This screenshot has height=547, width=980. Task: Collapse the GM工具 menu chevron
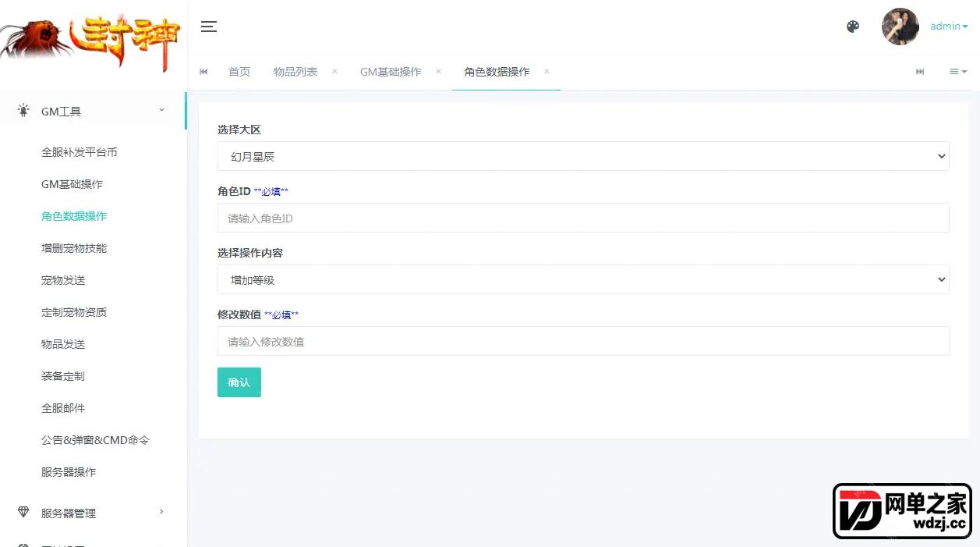tap(162, 111)
